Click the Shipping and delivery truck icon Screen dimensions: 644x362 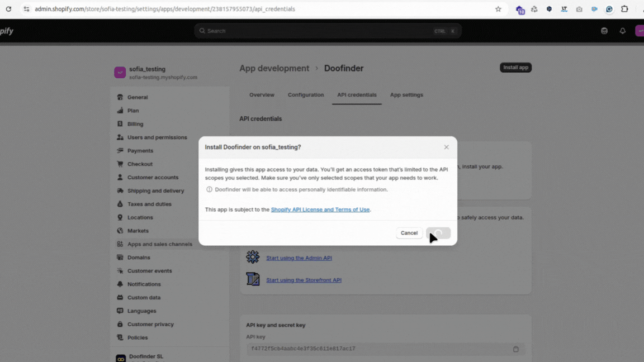pyautogui.click(x=120, y=190)
